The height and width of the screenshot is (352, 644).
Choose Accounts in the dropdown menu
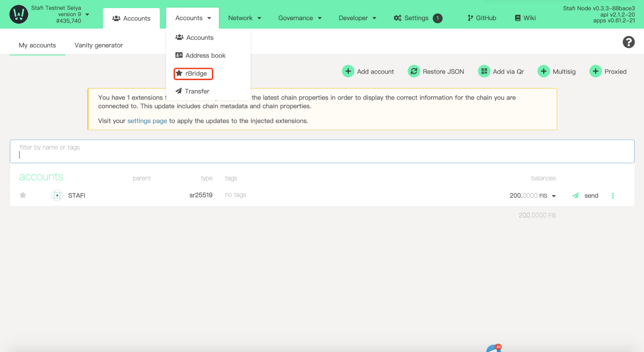[194, 37]
